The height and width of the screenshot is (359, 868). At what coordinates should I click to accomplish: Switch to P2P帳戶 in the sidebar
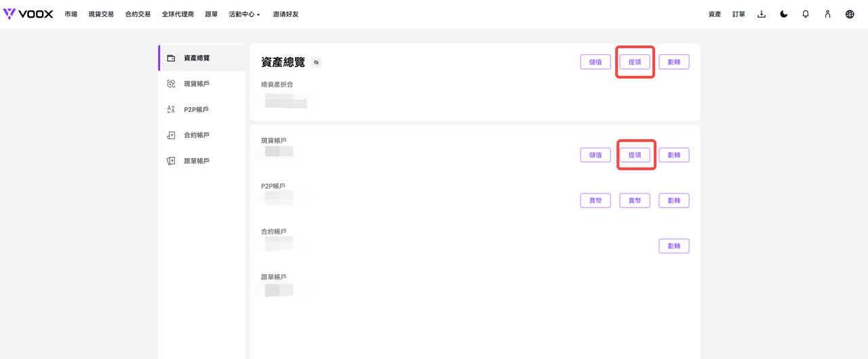pyautogui.click(x=202, y=109)
